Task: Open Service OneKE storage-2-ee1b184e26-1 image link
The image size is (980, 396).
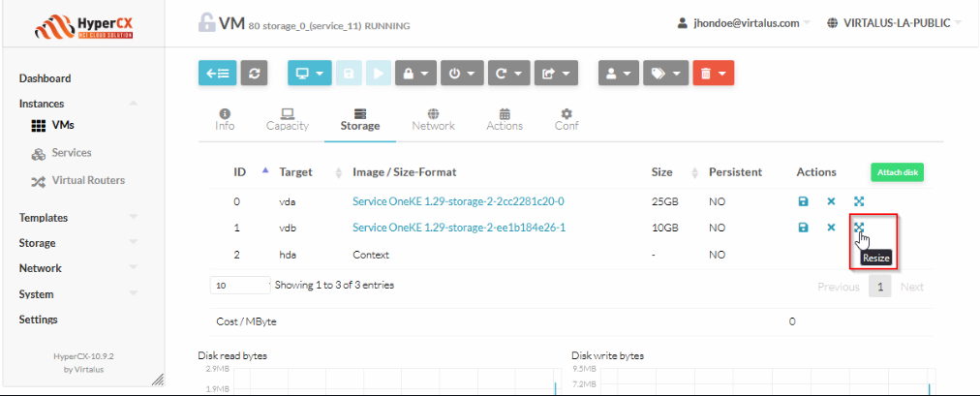Action: point(458,228)
